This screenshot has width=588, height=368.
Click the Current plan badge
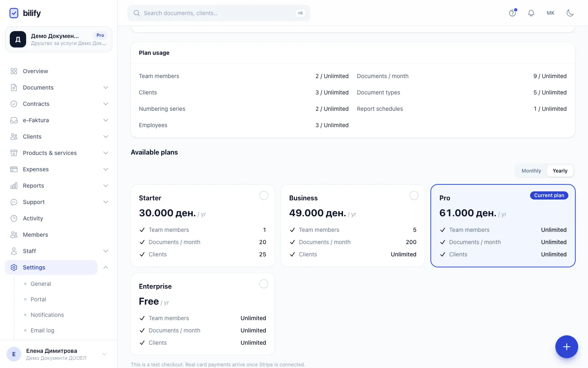pyautogui.click(x=549, y=195)
